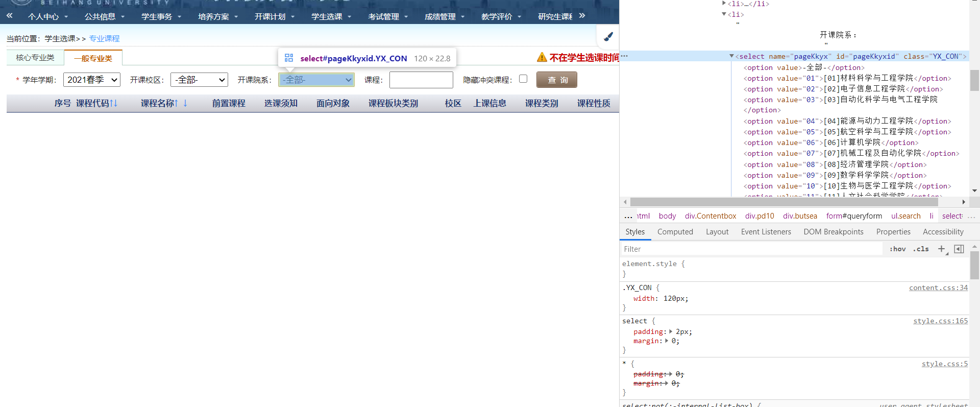Expand the collapsed li element node
Image resolution: width=980 pixels, height=407 pixels.
click(x=724, y=3)
